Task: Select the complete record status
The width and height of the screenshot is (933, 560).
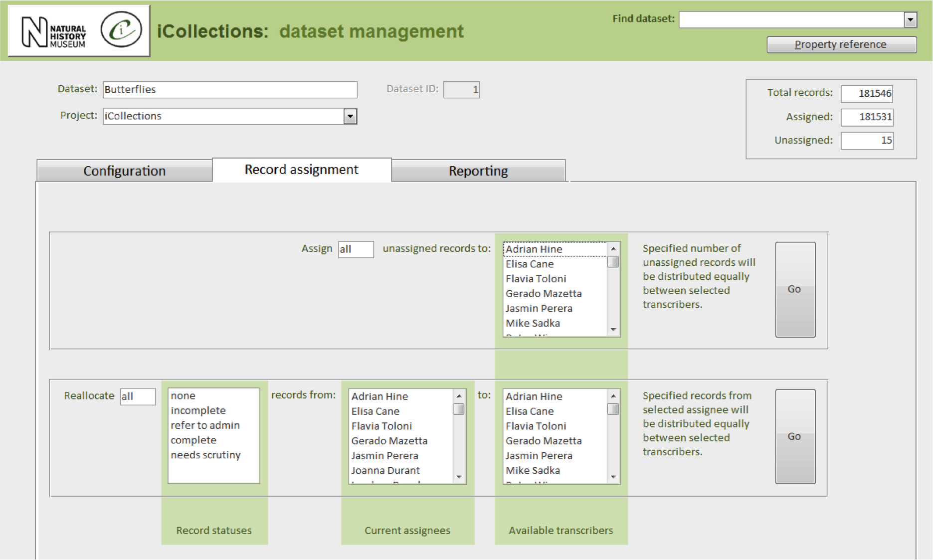Action: (x=213, y=440)
